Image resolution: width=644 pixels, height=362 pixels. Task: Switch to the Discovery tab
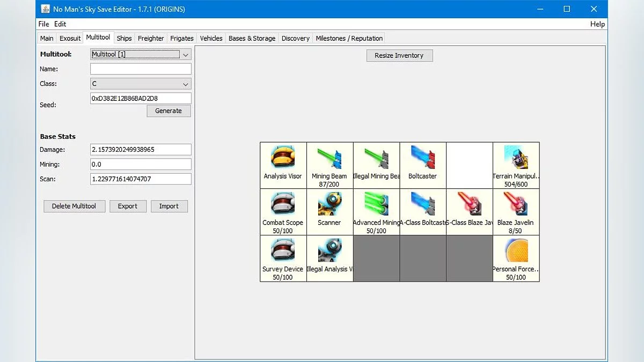coord(295,38)
